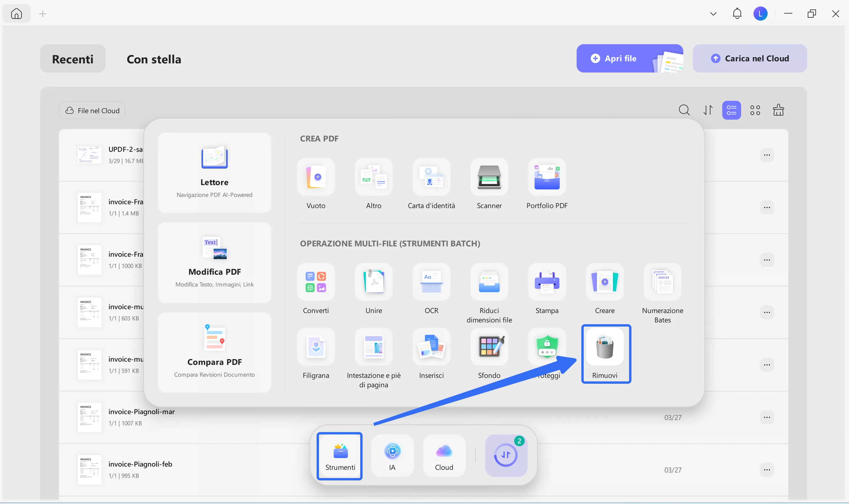Open the OCR batch tool
The image size is (849, 504).
click(x=431, y=282)
